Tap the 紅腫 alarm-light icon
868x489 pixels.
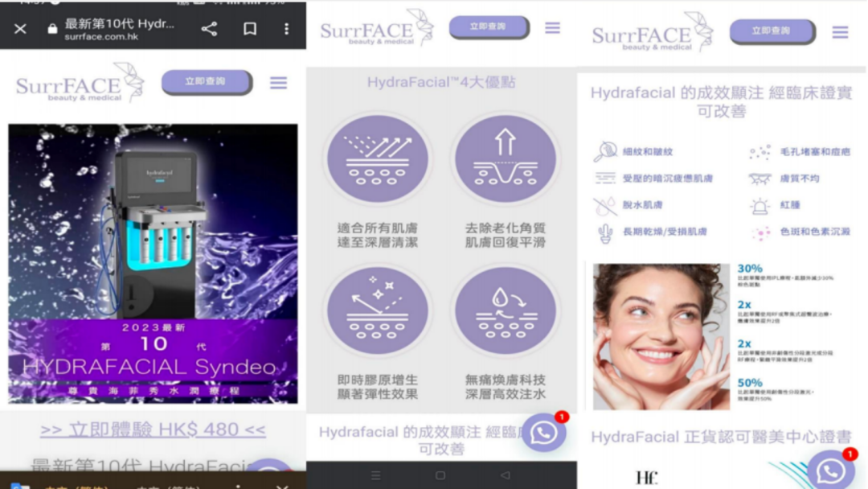tap(760, 206)
